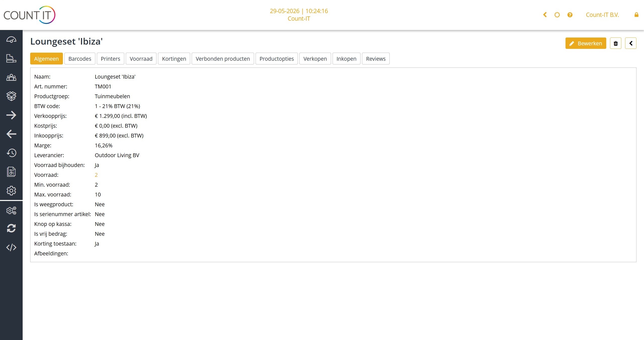Click the orange stock value 2 link

[96, 175]
